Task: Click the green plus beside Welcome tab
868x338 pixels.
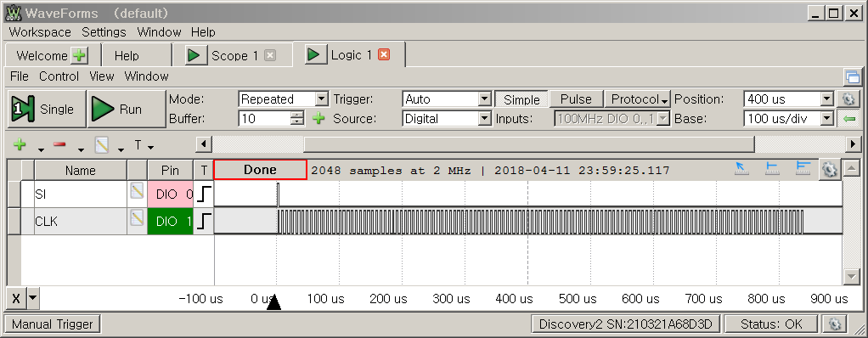Action: [81, 55]
